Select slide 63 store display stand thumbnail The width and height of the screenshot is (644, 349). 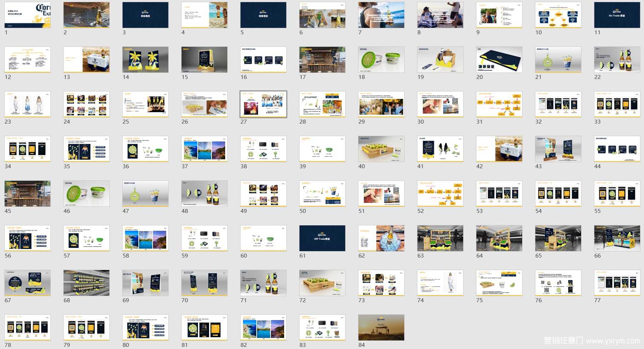(440, 238)
